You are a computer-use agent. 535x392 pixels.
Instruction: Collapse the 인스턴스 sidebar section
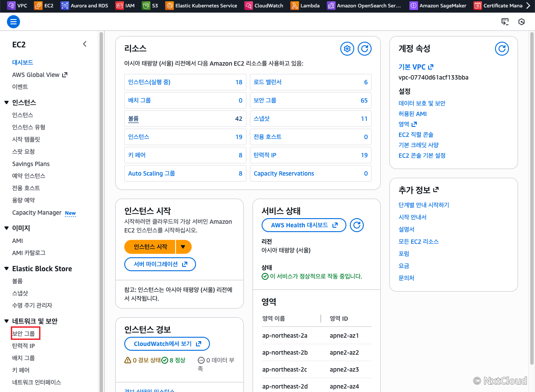tap(7, 103)
